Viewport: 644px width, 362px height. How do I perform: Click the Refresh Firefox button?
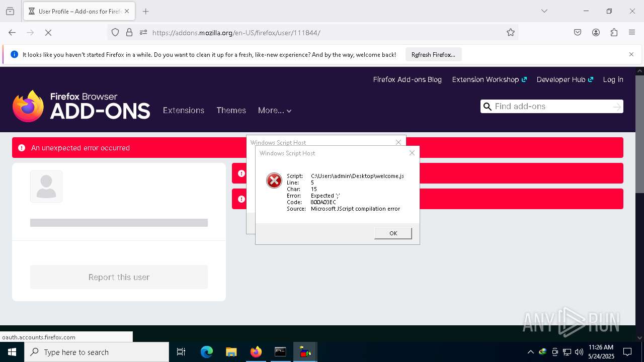[x=433, y=54]
